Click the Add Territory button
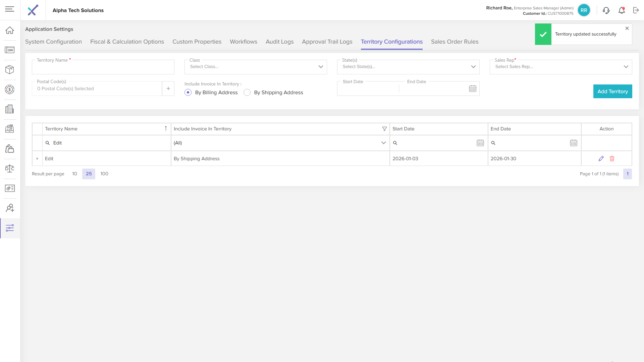 (612, 92)
